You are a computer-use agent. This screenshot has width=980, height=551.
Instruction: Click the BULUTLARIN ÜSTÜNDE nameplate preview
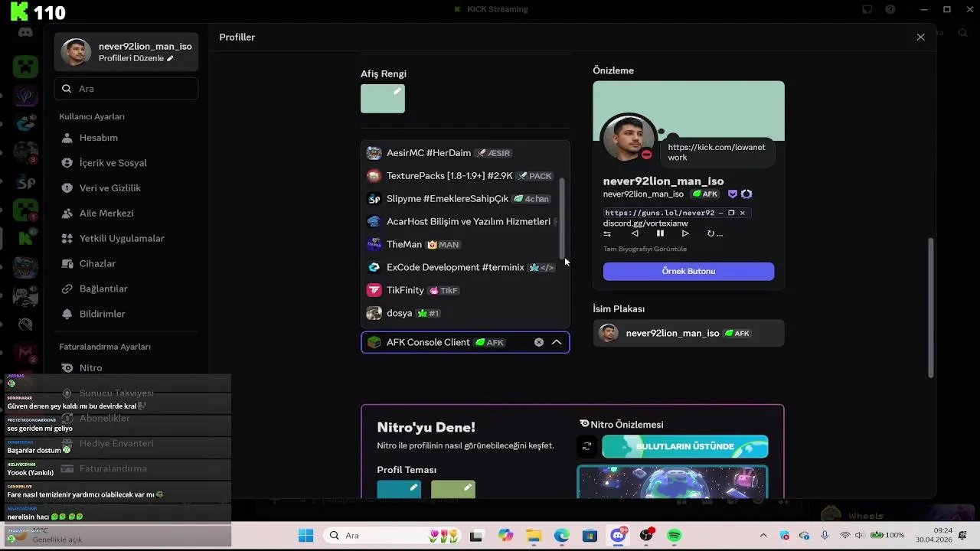[685, 446]
